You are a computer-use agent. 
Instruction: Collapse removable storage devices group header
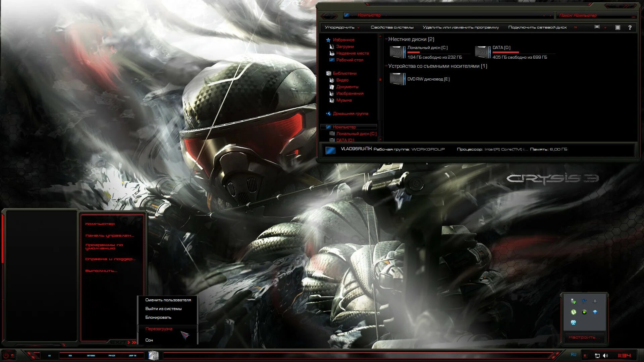click(386, 66)
